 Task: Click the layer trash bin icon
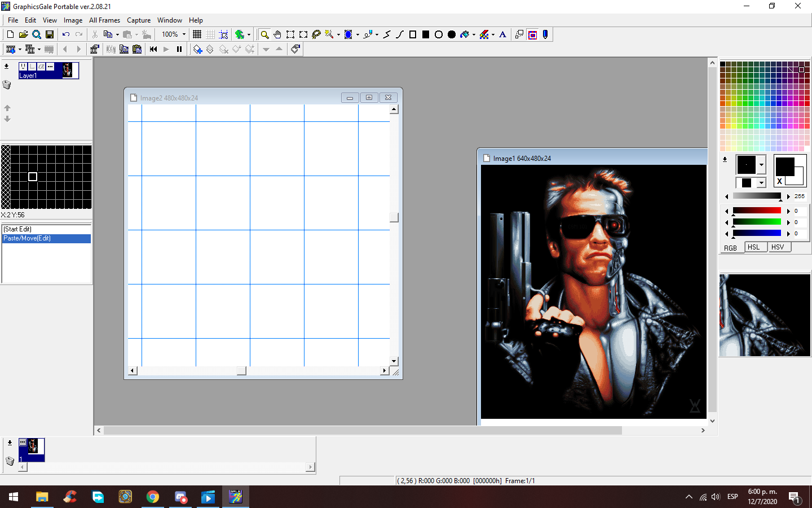pos(7,85)
